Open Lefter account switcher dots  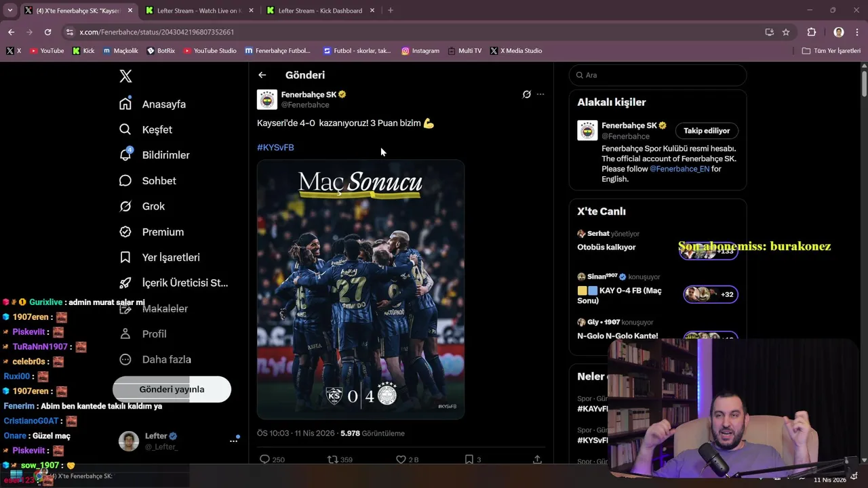coord(234,441)
